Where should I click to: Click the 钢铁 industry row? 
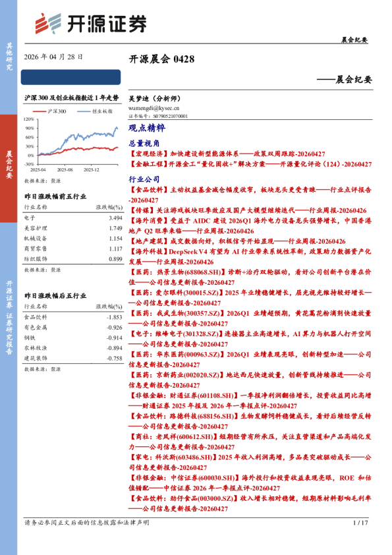coord(73,337)
